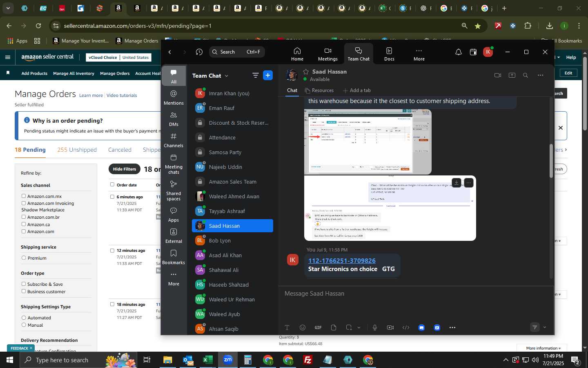Open chat header more options ellipsis
This screenshot has height=368, width=588.
pyautogui.click(x=540, y=75)
